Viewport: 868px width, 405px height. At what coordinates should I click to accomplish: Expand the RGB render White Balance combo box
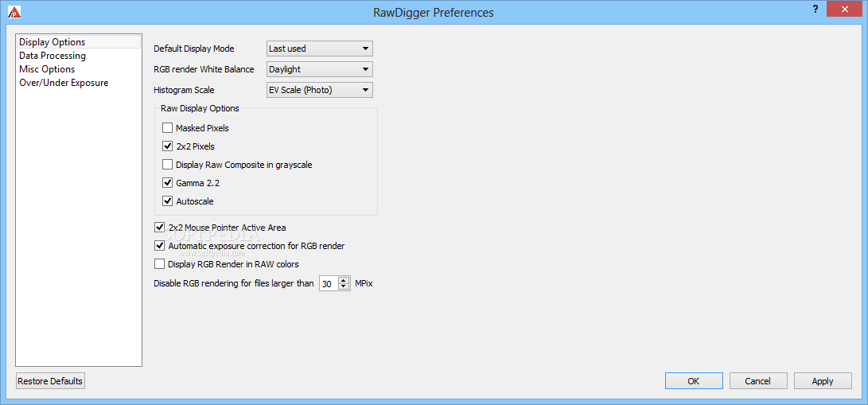(319, 69)
